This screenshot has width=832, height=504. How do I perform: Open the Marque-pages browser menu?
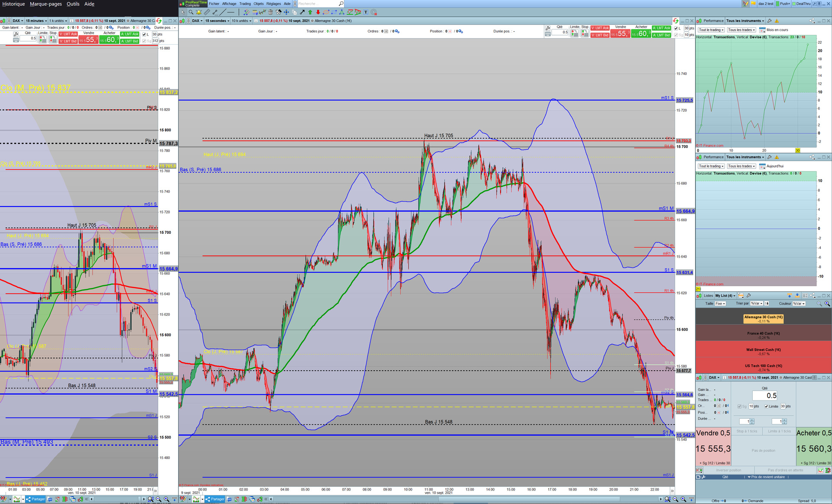[x=45, y=4]
